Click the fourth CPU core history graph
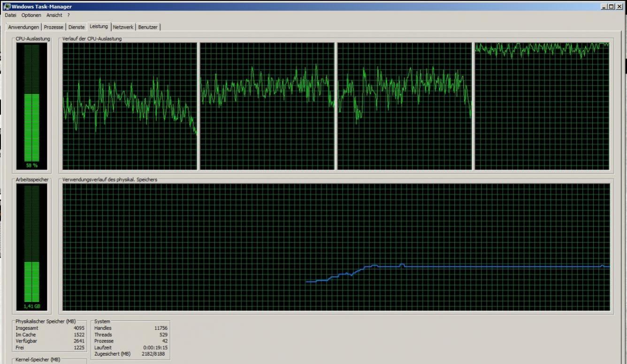This screenshot has width=627, height=364. (x=542, y=106)
